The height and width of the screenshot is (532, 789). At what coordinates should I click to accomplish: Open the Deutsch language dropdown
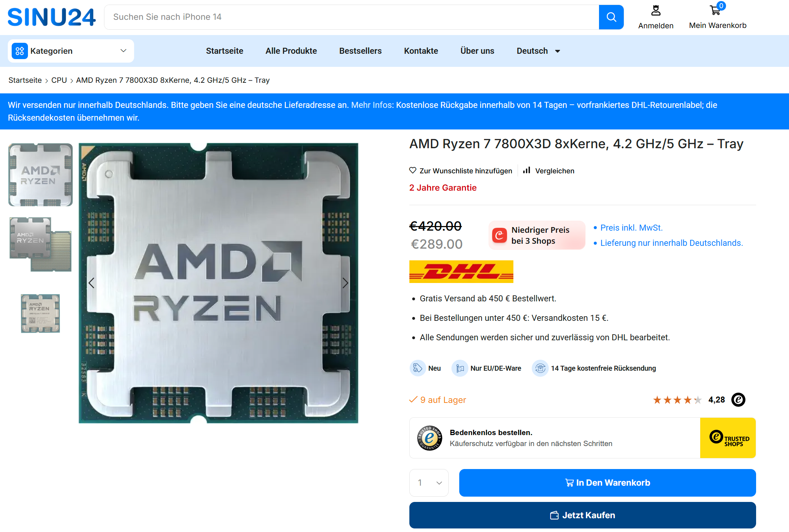pos(538,51)
